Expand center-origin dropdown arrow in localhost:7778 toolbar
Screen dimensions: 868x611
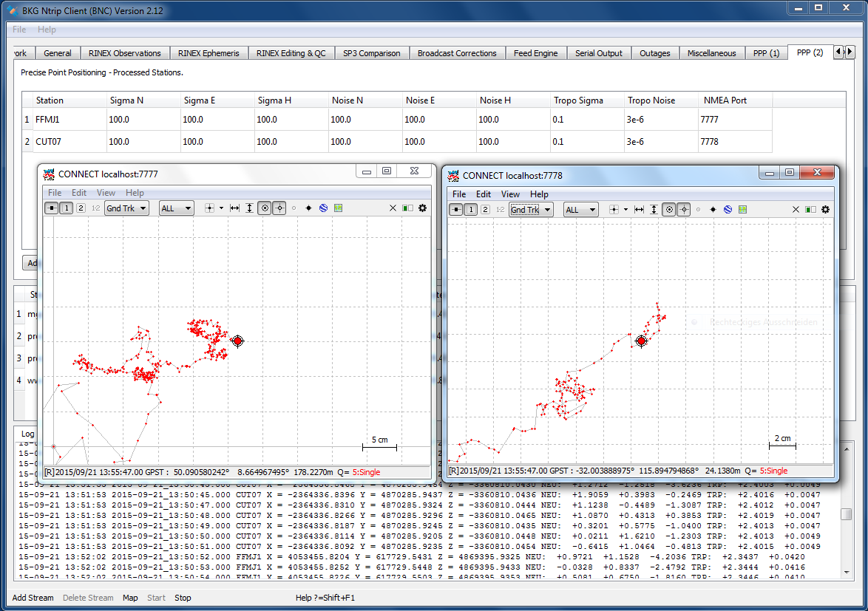pos(625,210)
